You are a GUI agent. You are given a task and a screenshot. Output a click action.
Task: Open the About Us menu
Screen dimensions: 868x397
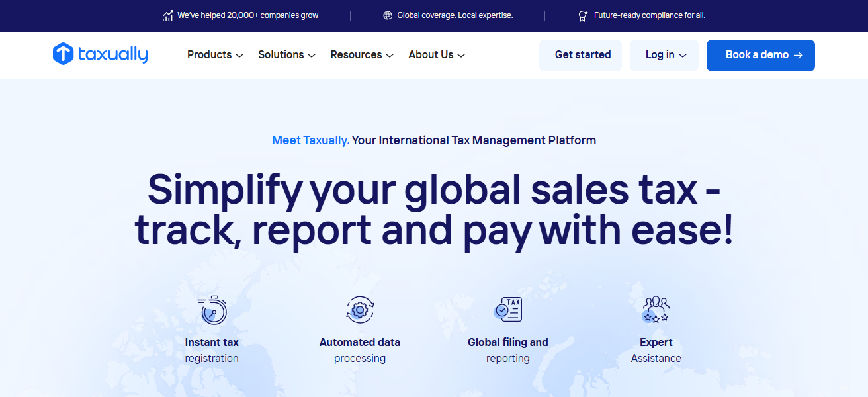pos(437,55)
